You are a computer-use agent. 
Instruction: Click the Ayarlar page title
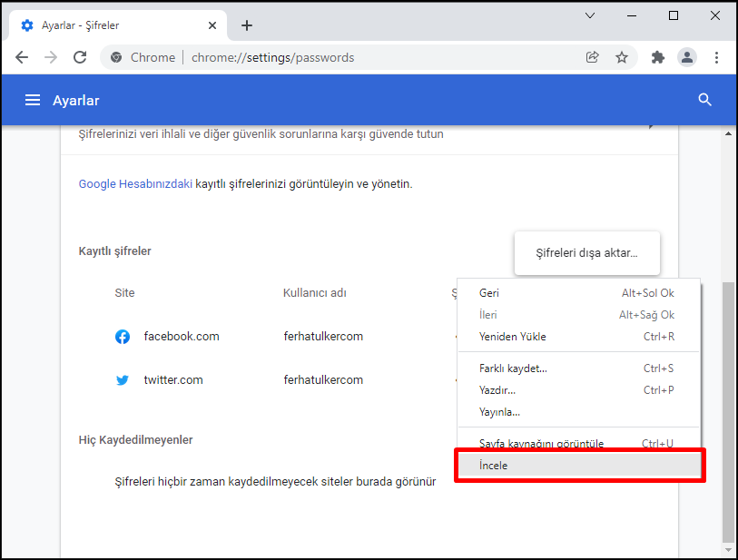coord(75,100)
